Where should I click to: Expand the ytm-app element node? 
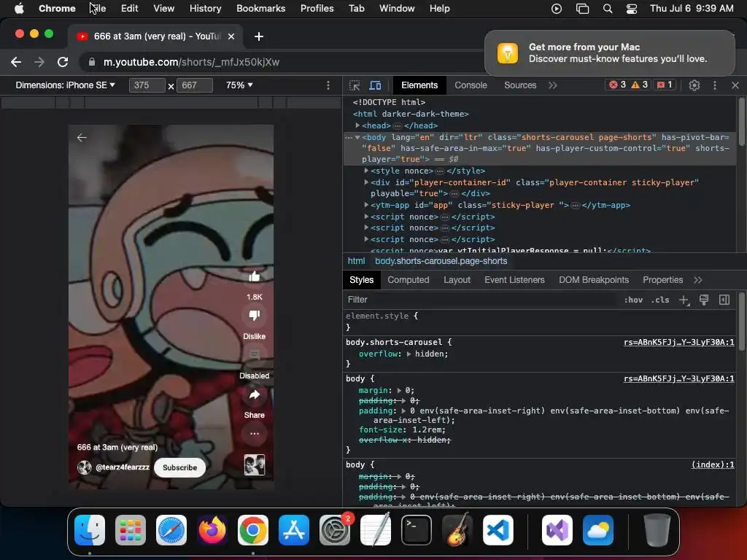tap(366, 205)
